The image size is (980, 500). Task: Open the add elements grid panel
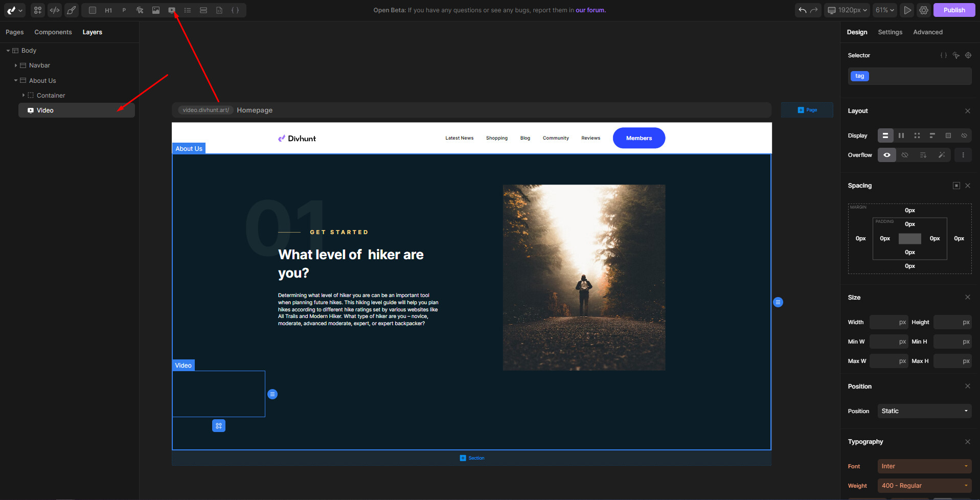pos(38,10)
